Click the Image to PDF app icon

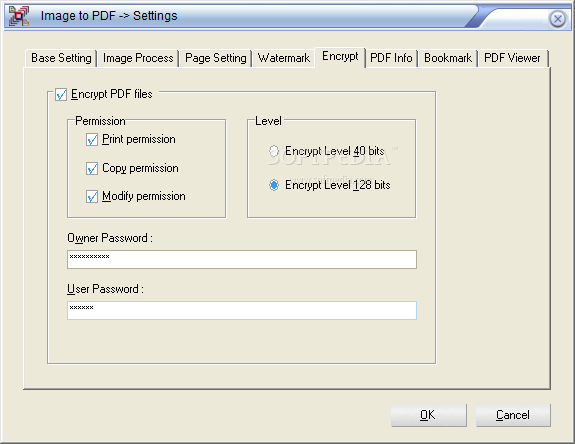tap(19, 16)
